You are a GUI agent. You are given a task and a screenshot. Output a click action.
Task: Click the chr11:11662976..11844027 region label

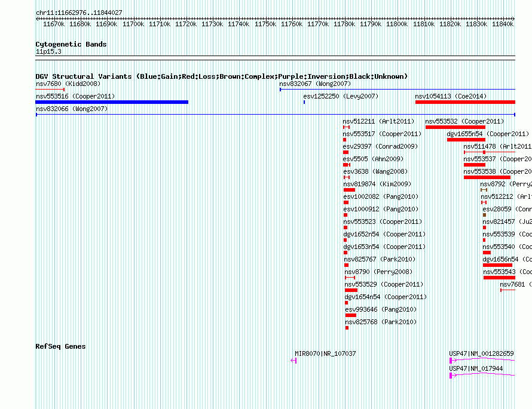coord(79,13)
